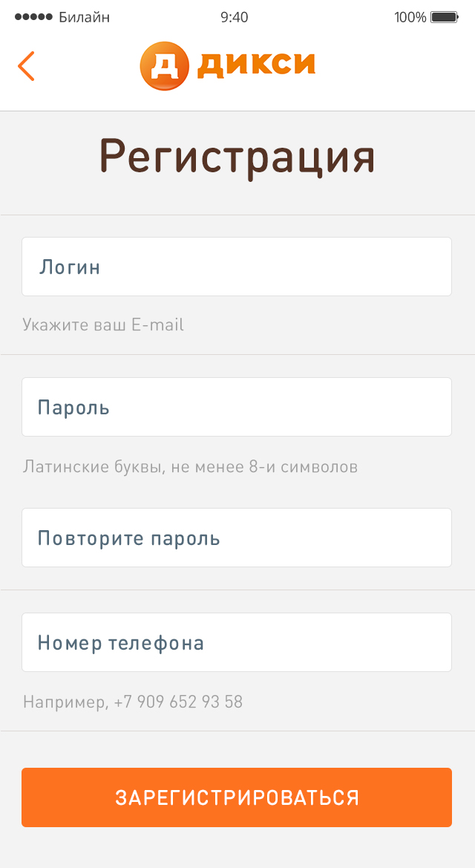Tap the Логин placeholder text
This screenshot has width=475, height=868.
pyautogui.click(x=69, y=267)
